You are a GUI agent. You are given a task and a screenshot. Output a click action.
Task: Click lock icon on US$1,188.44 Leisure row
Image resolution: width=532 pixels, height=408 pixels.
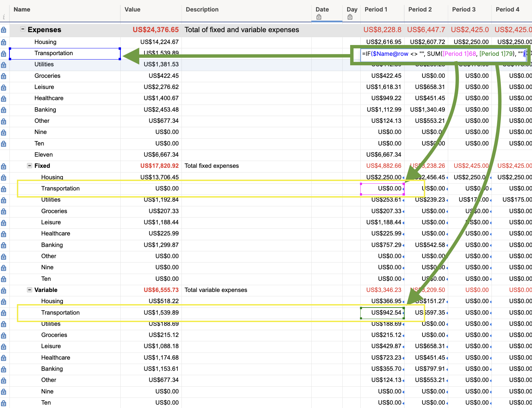[x=3, y=223]
